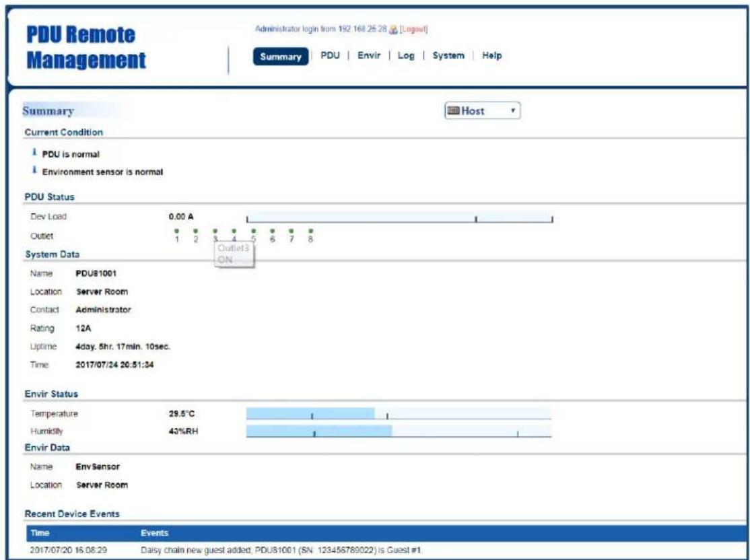Open the System menu
The height and width of the screenshot is (560, 750).
pos(448,55)
